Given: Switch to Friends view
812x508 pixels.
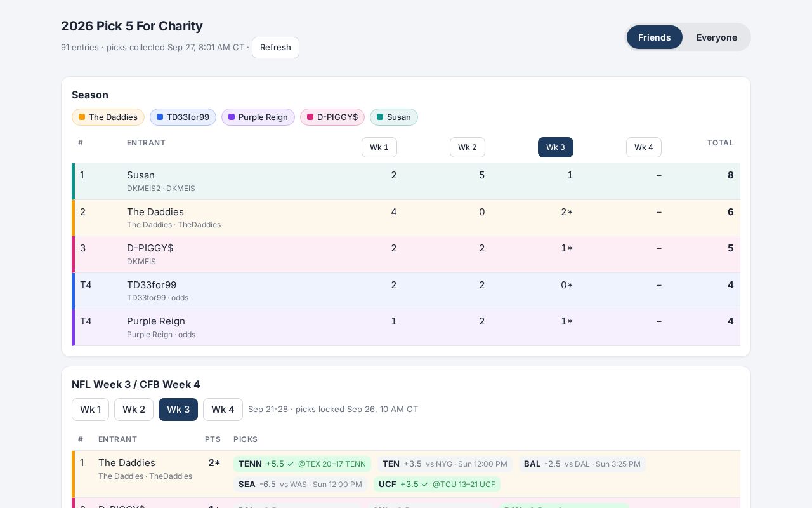Looking at the screenshot, I should 655,37.
